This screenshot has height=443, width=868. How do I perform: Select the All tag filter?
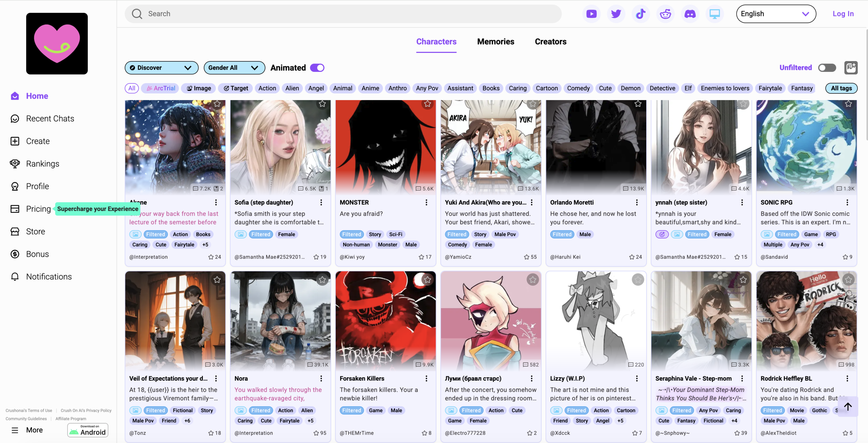tap(132, 89)
